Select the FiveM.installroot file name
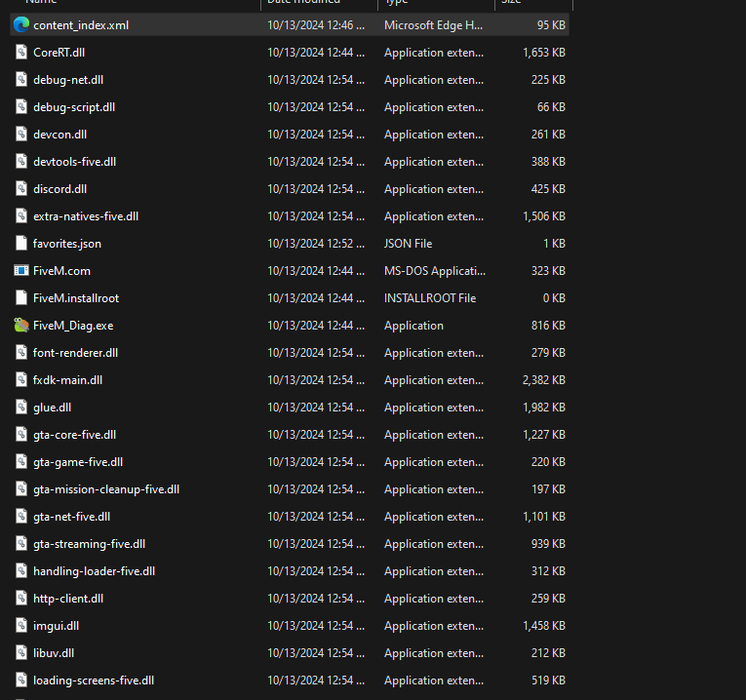 click(x=76, y=298)
